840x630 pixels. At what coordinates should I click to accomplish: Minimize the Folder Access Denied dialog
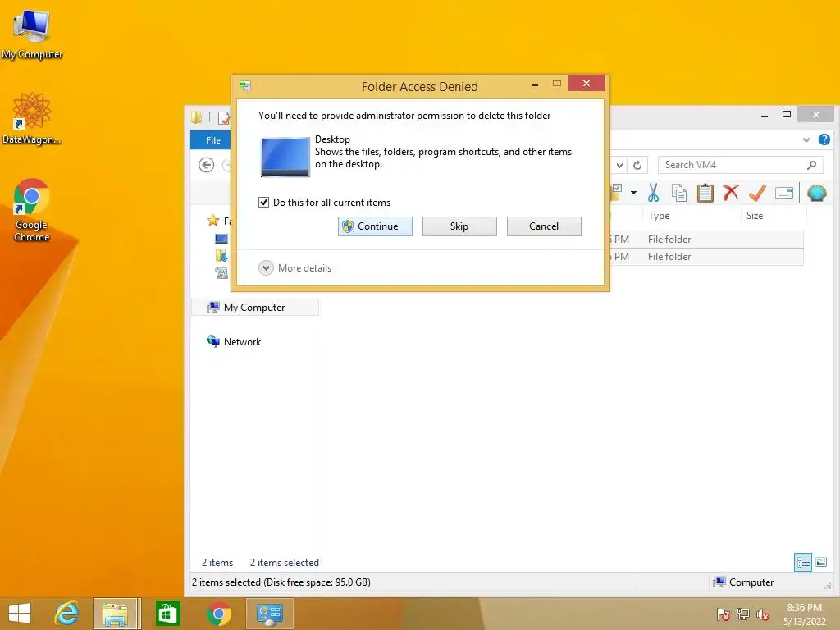pos(535,84)
